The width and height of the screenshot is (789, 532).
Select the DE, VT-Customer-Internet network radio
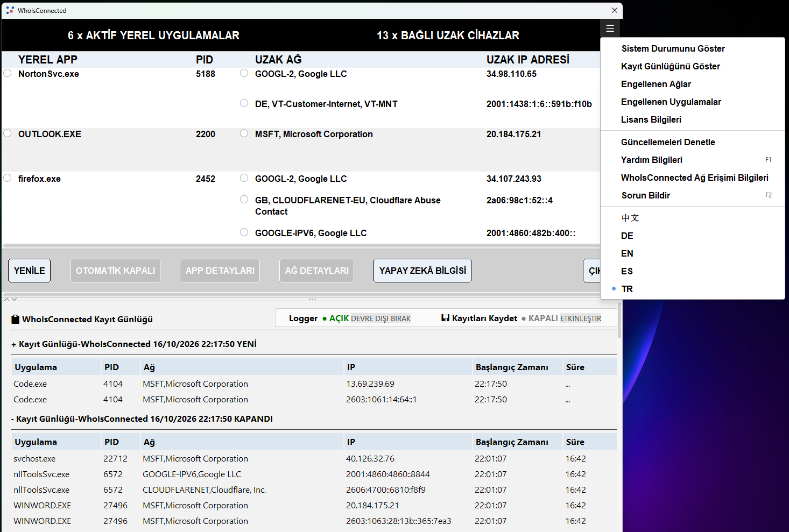pyautogui.click(x=244, y=103)
